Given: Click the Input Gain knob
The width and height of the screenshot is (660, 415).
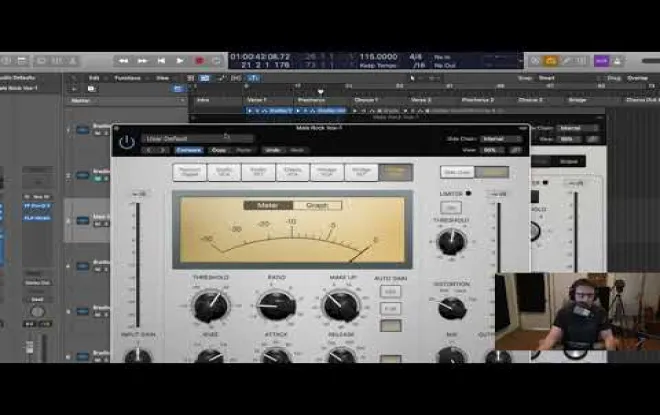Looking at the screenshot, I should [138, 356].
